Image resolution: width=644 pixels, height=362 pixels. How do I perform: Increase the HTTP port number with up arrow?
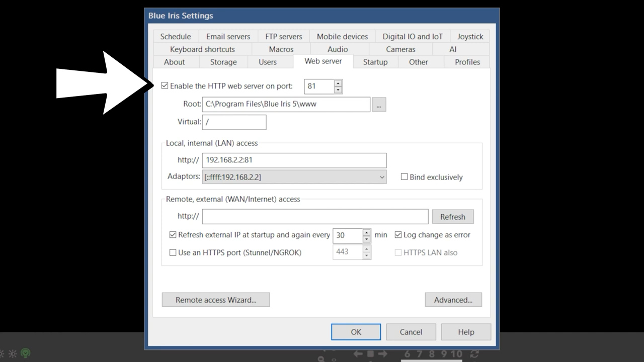coord(338,83)
